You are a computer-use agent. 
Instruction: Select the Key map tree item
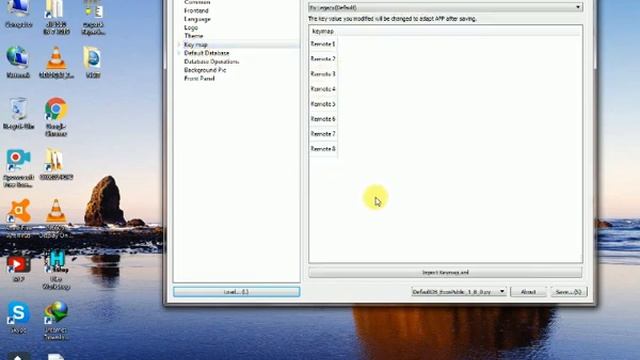pyautogui.click(x=196, y=44)
